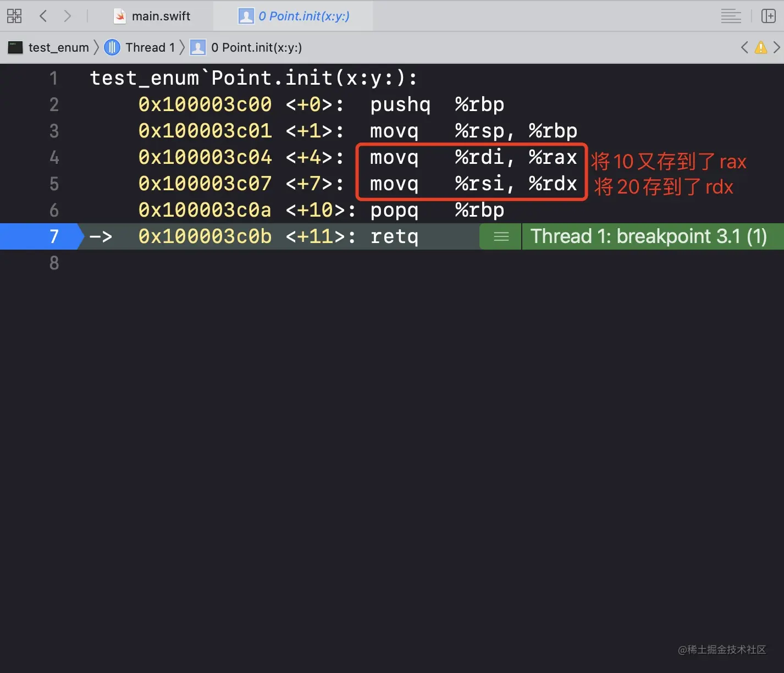The width and height of the screenshot is (784, 673).
Task: Switch to the main.swift tab
Action: (x=152, y=16)
